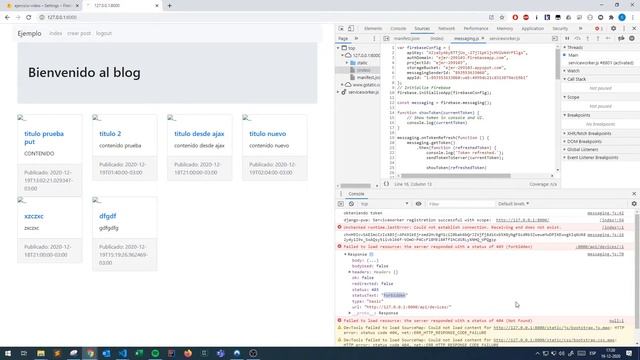Hide the Sources navigator pane

click(386, 38)
